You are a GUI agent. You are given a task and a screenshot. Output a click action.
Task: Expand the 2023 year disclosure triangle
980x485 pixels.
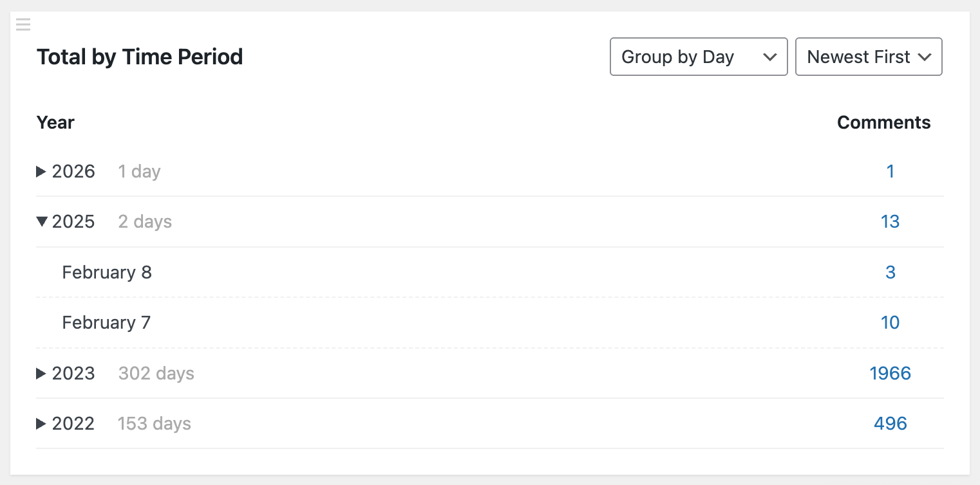point(41,374)
